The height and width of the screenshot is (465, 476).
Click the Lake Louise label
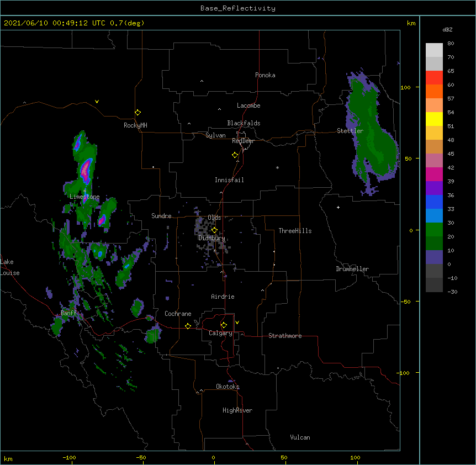click(x=9, y=267)
